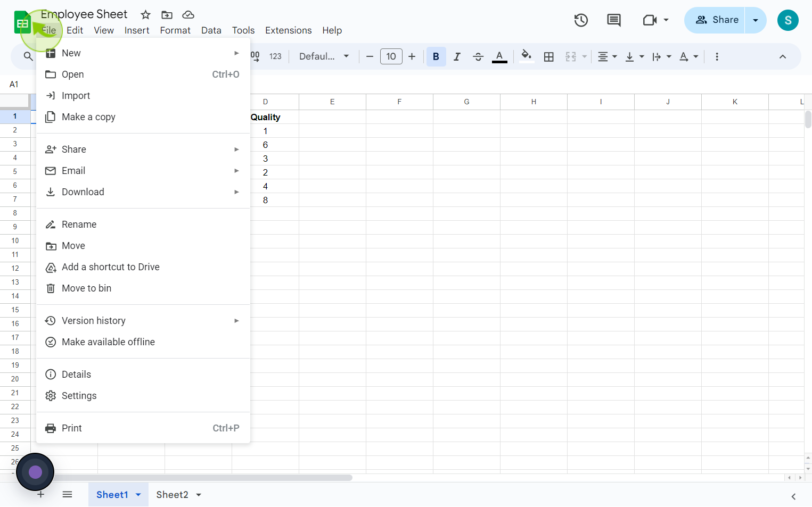Open version history clock icon
The image size is (812, 507).
[x=581, y=20]
